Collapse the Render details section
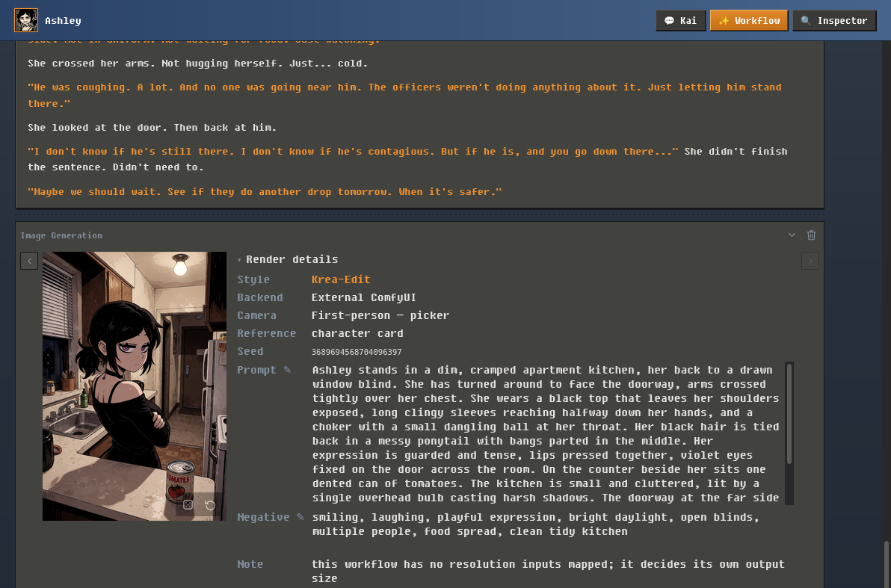891x588 pixels. point(288,259)
